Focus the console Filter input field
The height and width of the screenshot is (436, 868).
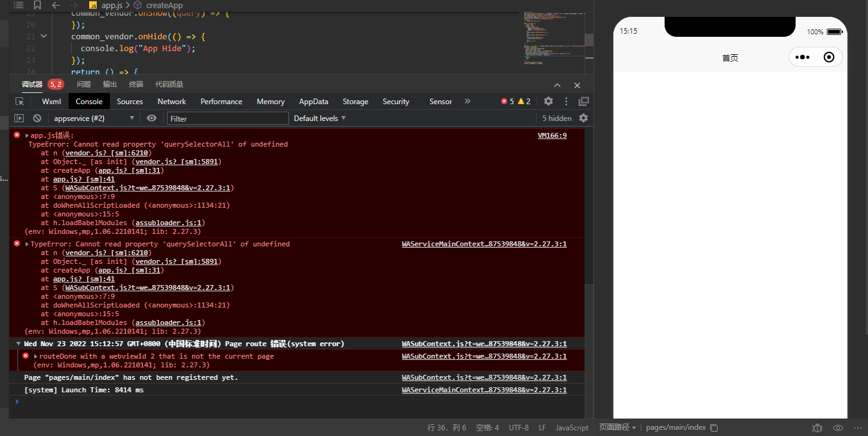pyautogui.click(x=228, y=118)
